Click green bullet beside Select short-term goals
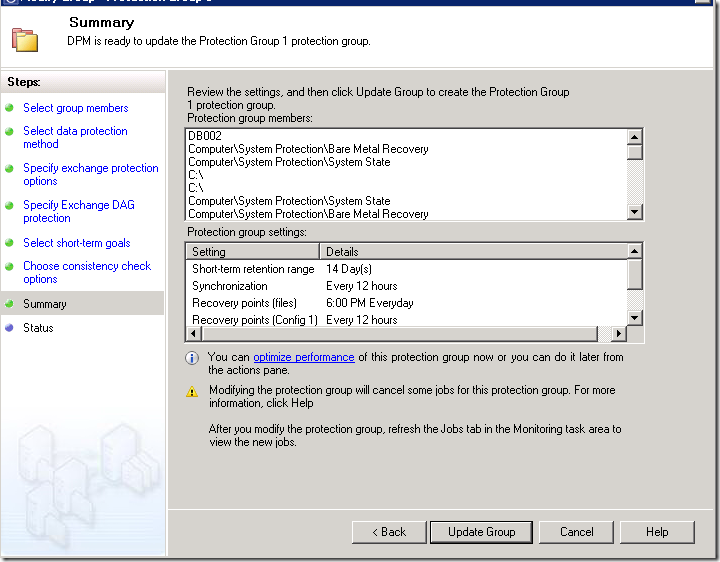Image resolution: width=720 pixels, height=562 pixels. click(x=9, y=243)
